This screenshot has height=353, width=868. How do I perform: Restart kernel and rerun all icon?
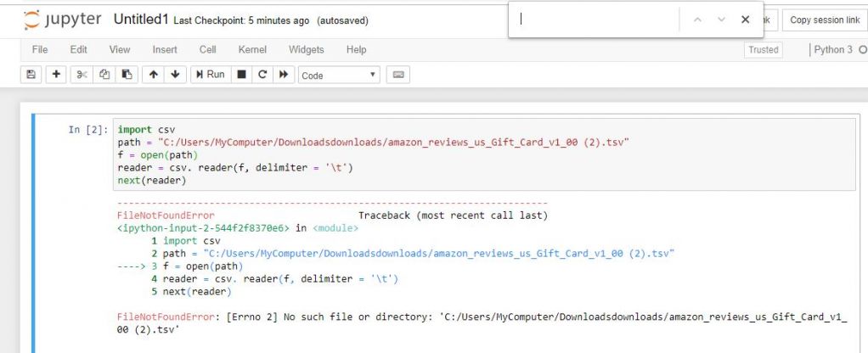(x=285, y=75)
